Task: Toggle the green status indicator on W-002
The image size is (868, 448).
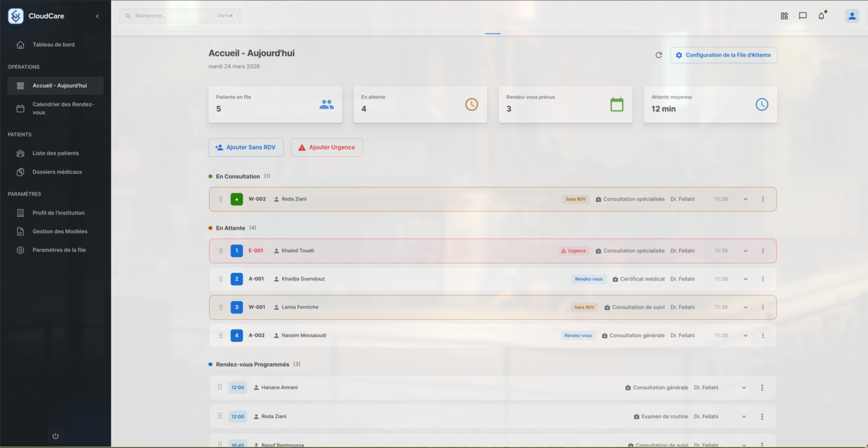Action: pos(236,199)
